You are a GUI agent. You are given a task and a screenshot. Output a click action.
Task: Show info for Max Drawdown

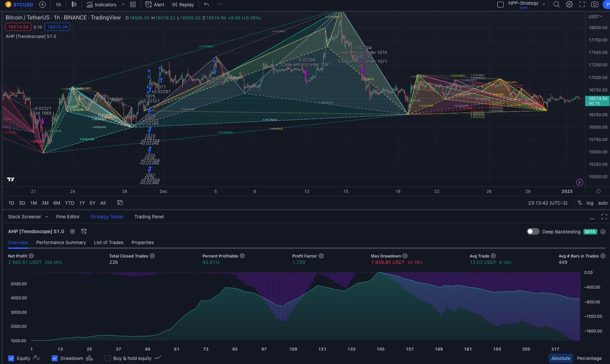coord(406,256)
